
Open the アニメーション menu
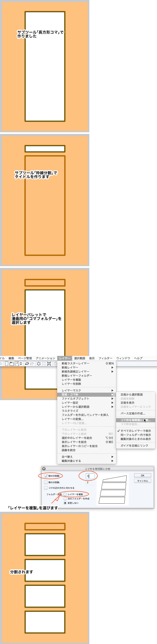pos(45,358)
